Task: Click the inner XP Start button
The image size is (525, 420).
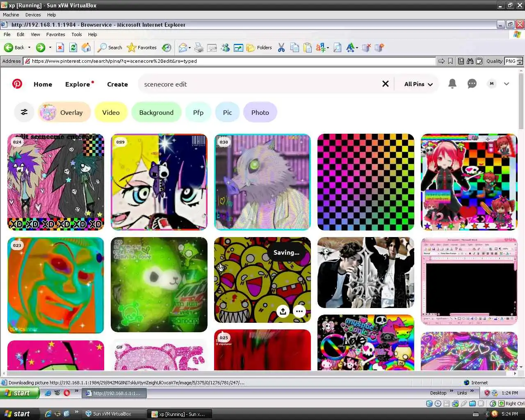Action: 20,393
